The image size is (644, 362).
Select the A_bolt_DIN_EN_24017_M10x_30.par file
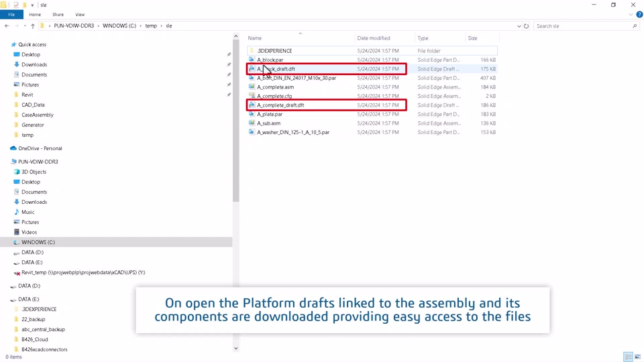(x=372, y=78)
